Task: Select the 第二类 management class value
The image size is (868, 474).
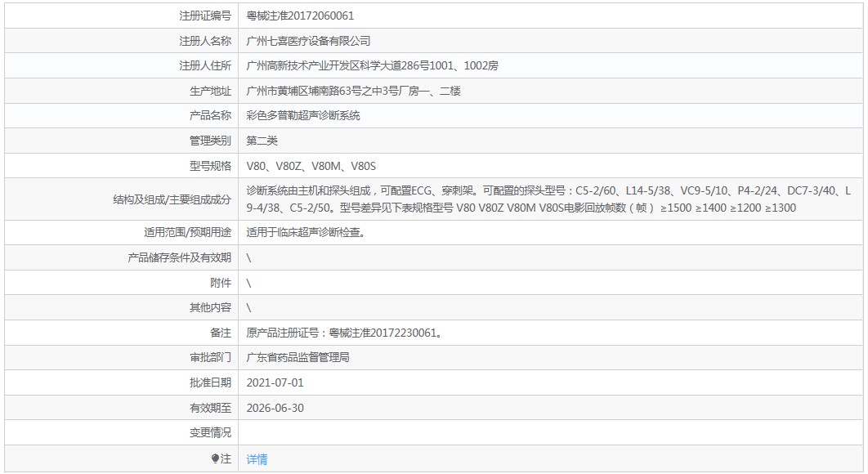Action: (262, 141)
